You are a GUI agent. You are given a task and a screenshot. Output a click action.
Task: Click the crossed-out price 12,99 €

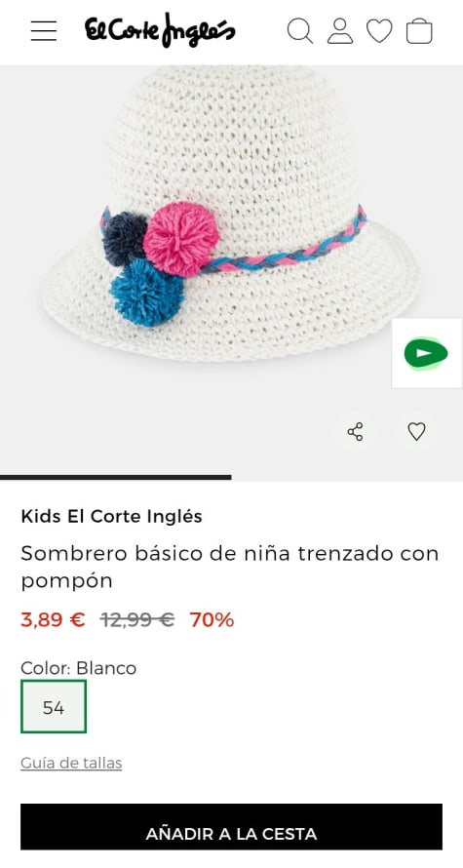point(137,620)
